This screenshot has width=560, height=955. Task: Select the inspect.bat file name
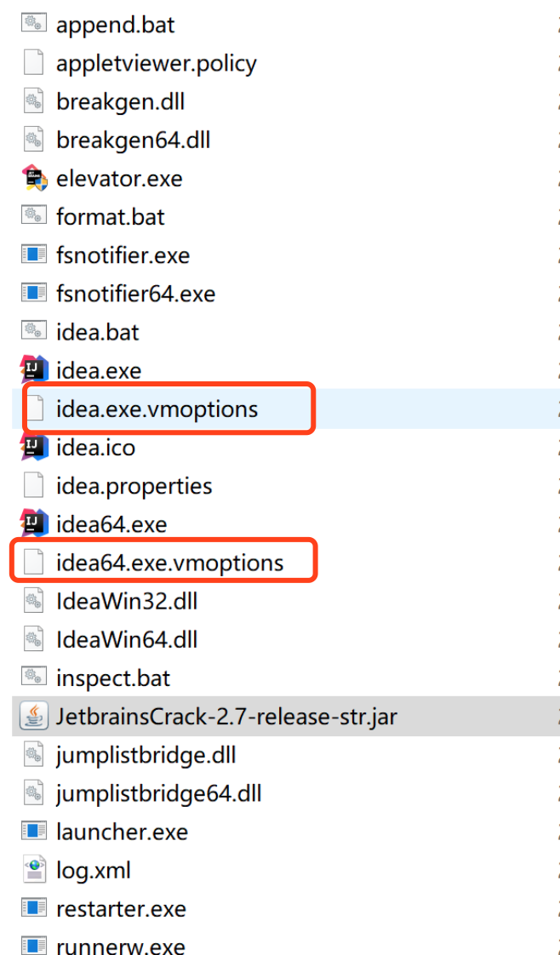(113, 678)
